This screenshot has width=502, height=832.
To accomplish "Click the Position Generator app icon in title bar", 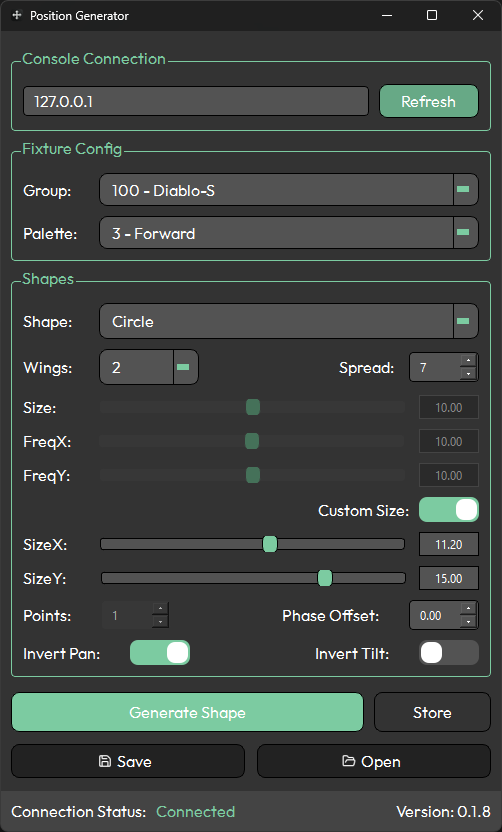I will click(17, 15).
